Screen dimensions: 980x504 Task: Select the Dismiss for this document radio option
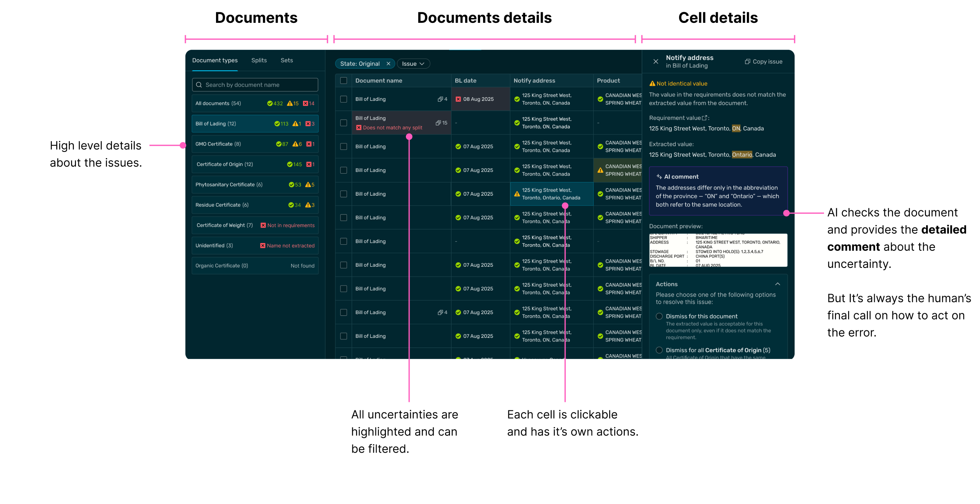click(659, 317)
